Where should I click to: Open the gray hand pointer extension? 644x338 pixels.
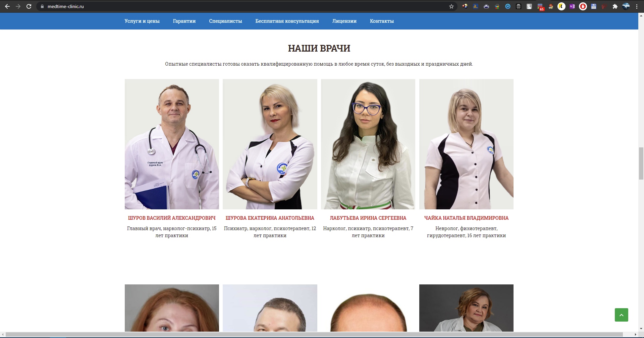click(x=529, y=6)
